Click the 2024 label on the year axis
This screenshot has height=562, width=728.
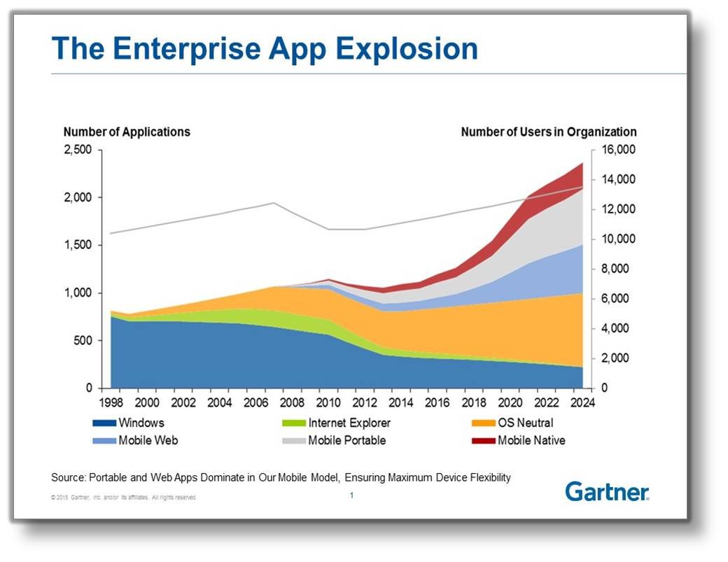pyautogui.click(x=582, y=402)
